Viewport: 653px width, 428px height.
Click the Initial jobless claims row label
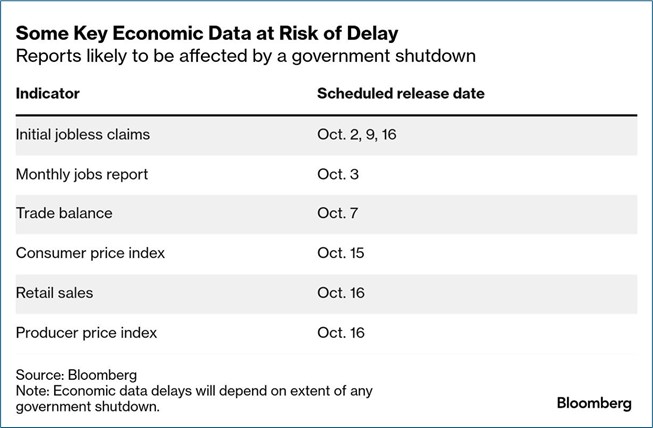click(x=83, y=134)
